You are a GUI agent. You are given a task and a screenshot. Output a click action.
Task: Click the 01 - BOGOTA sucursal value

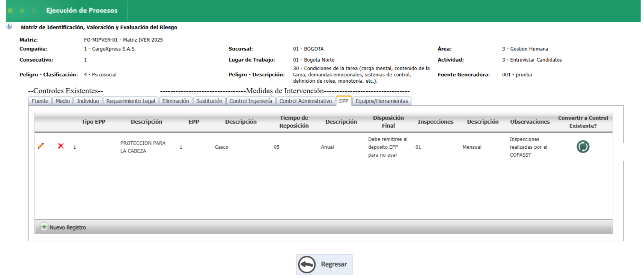[x=308, y=49]
